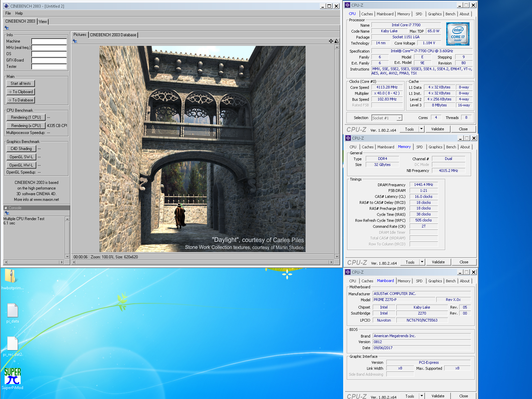532x399 pixels.
Task: Open the Tools dropdown arrow in top CPU-Z window
Action: 421,129
